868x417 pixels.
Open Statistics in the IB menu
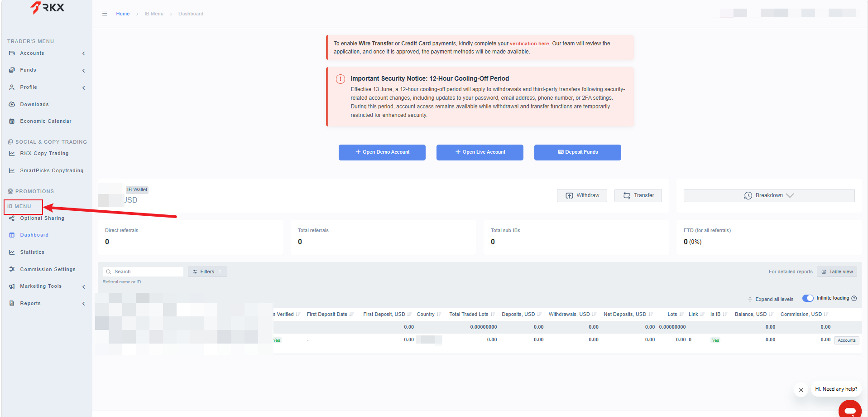(32, 252)
